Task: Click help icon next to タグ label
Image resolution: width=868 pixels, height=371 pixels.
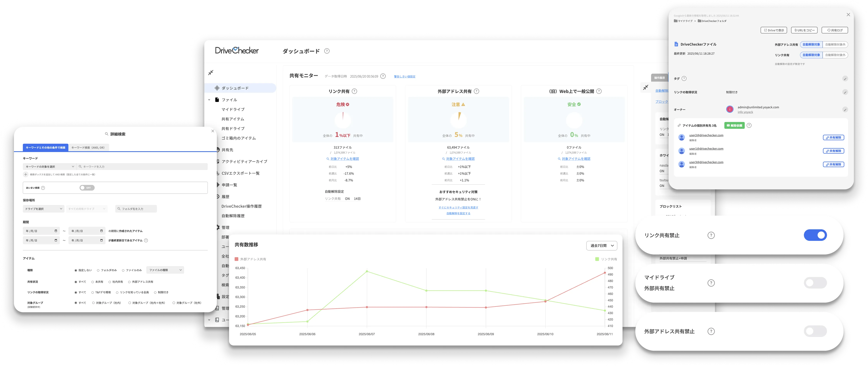Action: (x=684, y=79)
